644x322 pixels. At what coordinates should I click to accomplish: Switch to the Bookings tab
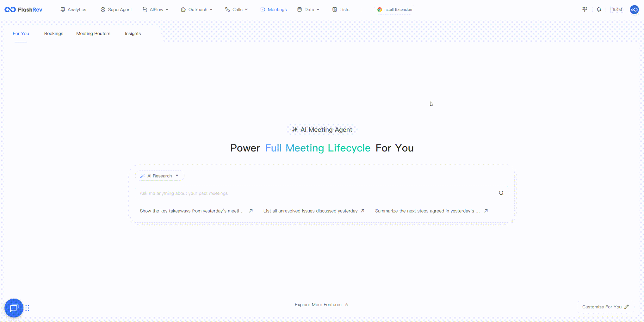54,34
